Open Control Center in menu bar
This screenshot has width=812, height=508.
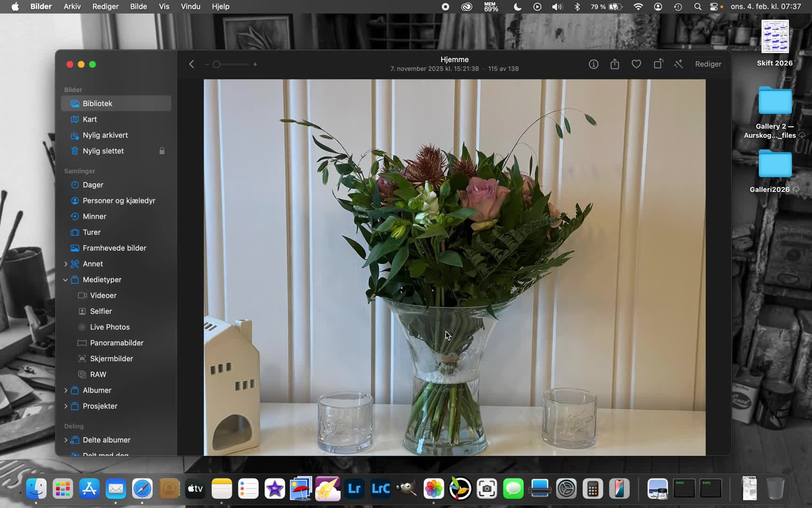714,7
